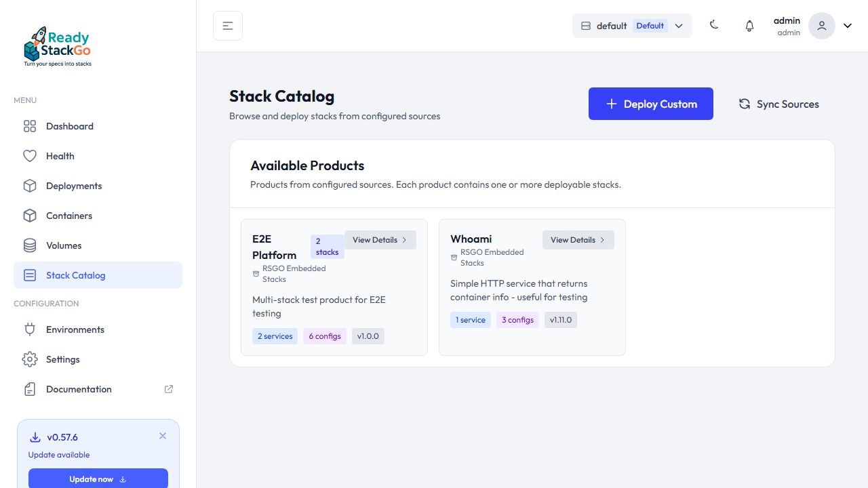The image size is (868, 488).
Task: Click Sync Sources to refresh stacks
Action: 778,104
